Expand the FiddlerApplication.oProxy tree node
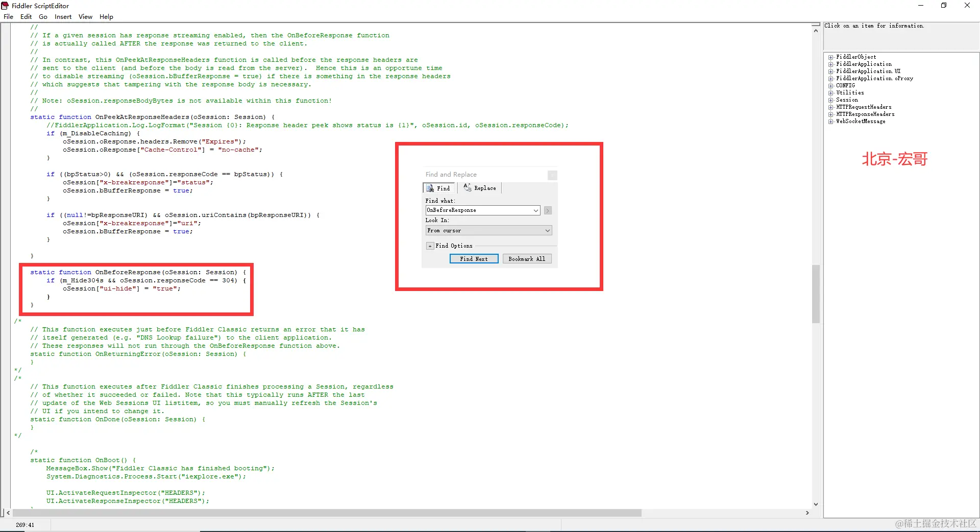Screen dimensions: 980x532 (x=831, y=79)
